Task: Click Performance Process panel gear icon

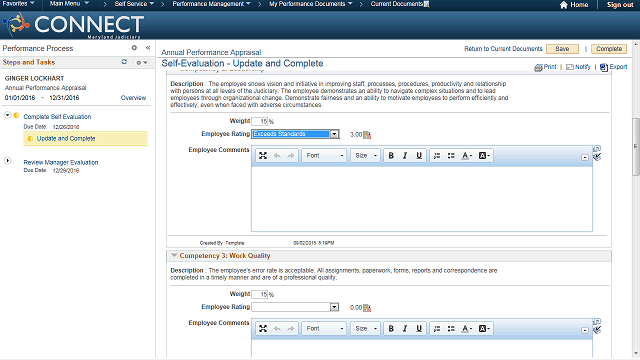Action: coord(134,48)
